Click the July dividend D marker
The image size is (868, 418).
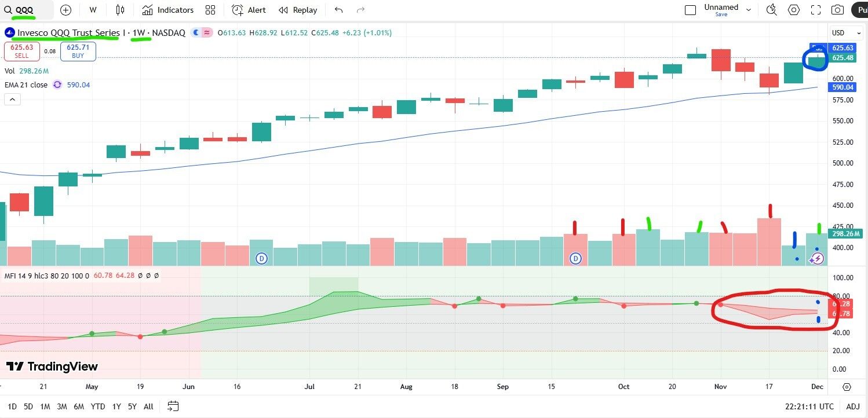click(x=261, y=258)
